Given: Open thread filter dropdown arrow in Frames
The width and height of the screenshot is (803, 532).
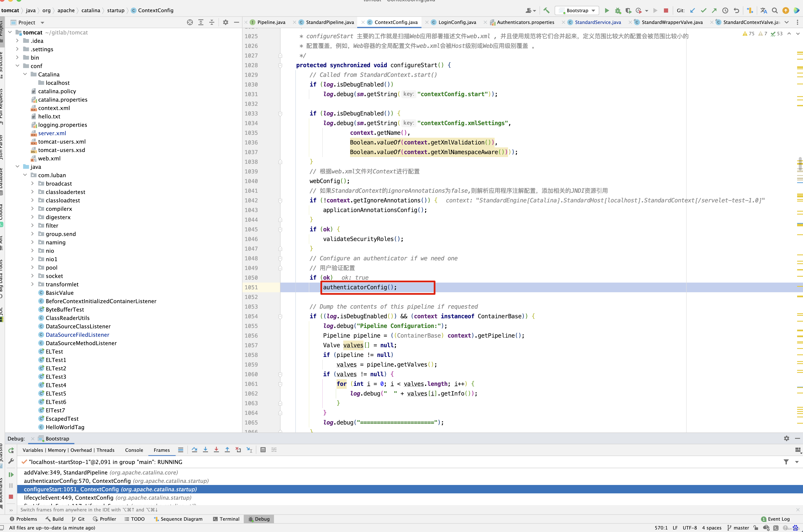Looking at the screenshot, I should coord(796,462).
